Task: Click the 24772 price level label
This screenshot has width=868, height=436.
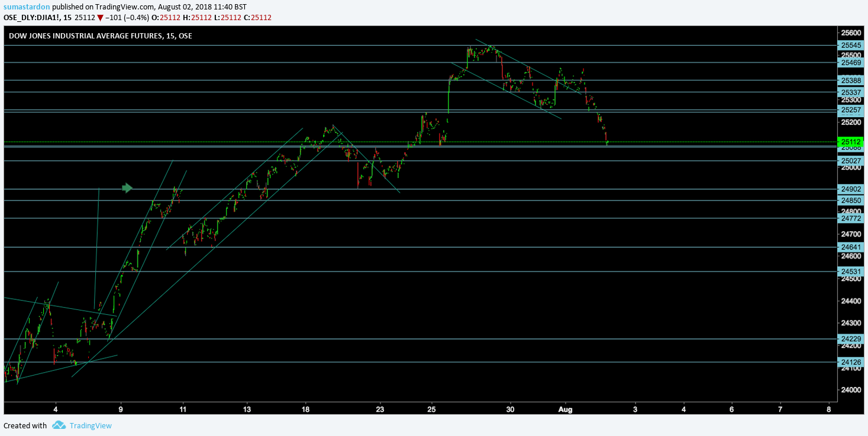Action: pyautogui.click(x=851, y=218)
